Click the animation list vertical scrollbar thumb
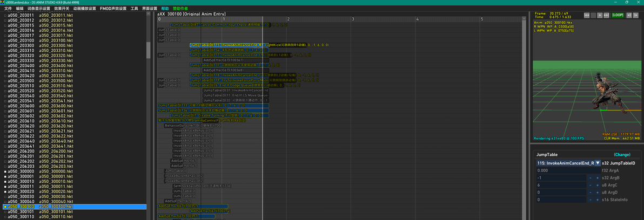Screen dimensions: 644x220 click(149, 50)
